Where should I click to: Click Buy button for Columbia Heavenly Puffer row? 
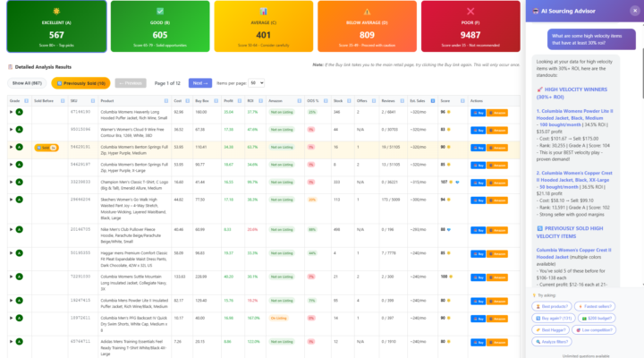(x=478, y=113)
